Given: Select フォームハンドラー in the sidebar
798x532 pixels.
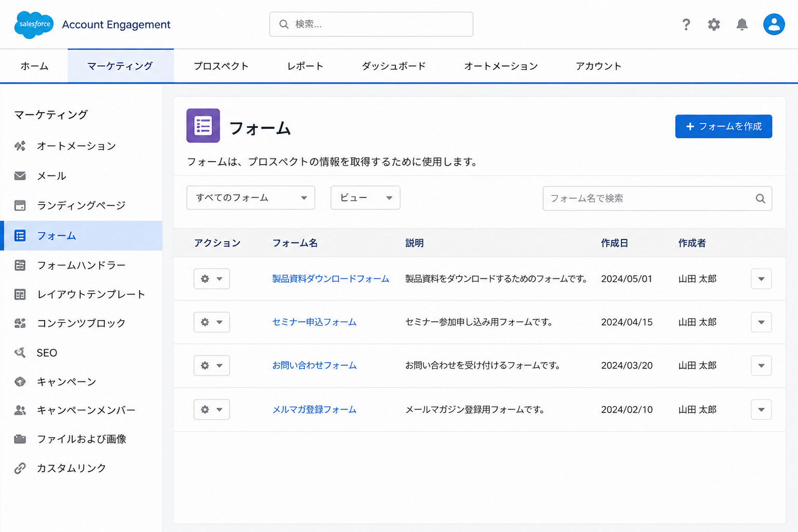Looking at the screenshot, I should pos(81,265).
